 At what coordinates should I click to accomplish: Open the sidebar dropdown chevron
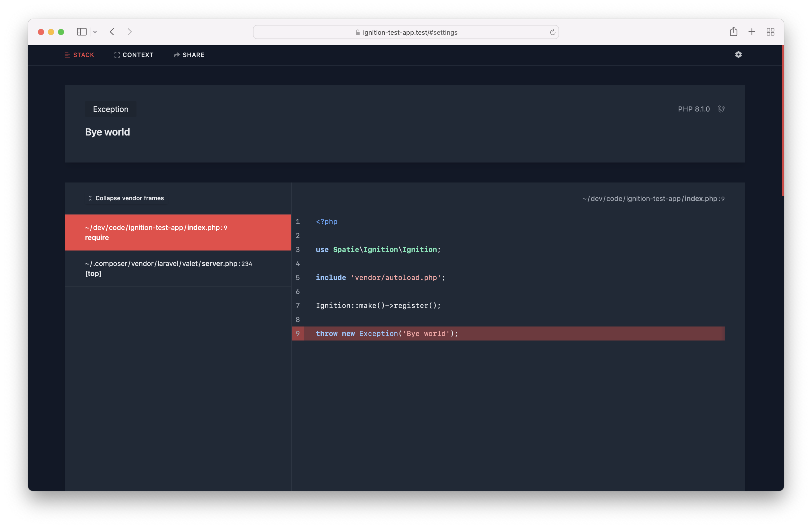click(95, 32)
